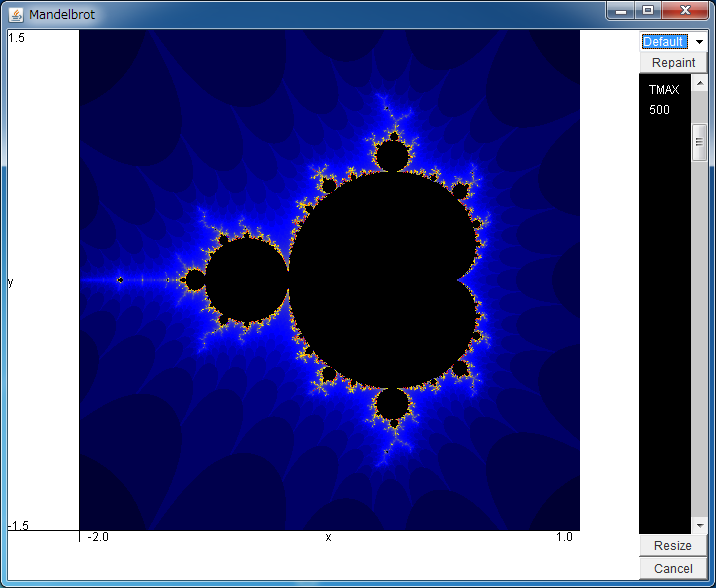Image resolution: width=716 pixels, height=588 pixels.
Task: Click the dropdown arrow next to Default
Action: pos(699,42)
